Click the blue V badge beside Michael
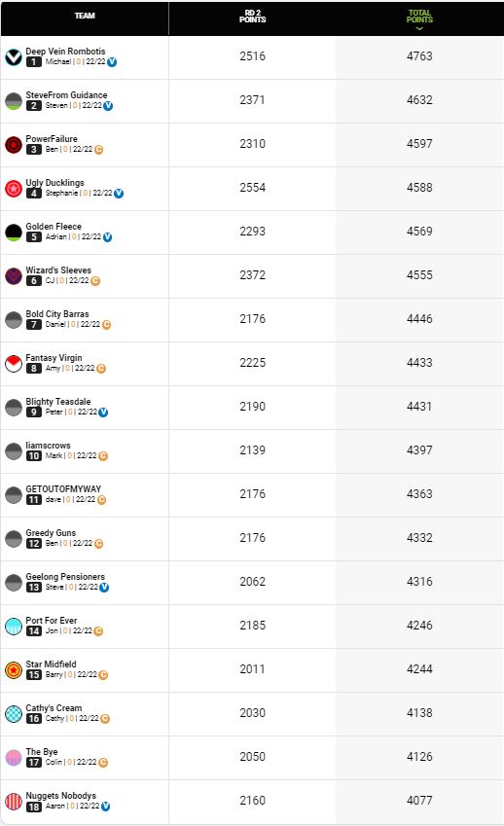This screenshot has width=504, height=826. point(112,62)
